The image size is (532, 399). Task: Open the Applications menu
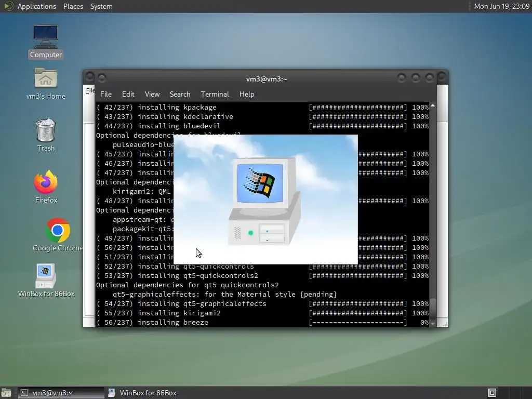coord(37,6)
